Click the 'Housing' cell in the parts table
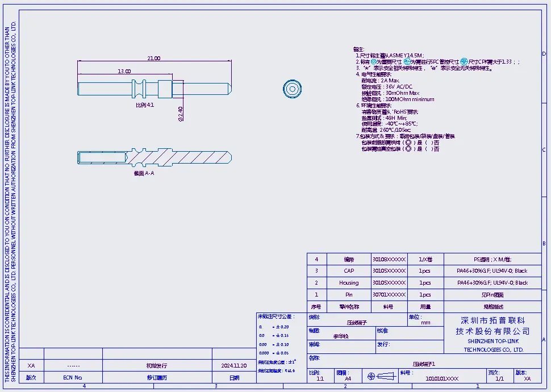The height and width of the screenshot is (392, 551). pyautogui.click(x=349, y=283)
